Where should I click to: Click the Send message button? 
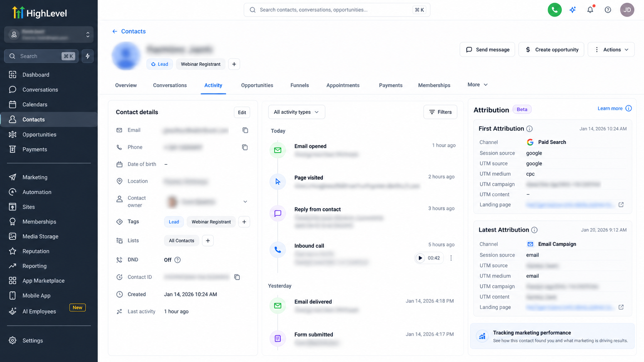point(487,50)
